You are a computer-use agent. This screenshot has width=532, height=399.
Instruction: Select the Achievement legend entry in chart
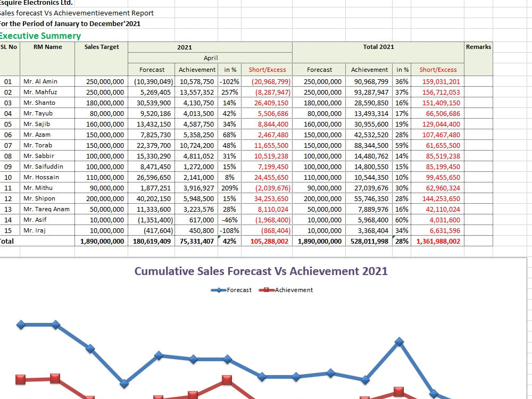pyautogui.click(x=286, y=290)
